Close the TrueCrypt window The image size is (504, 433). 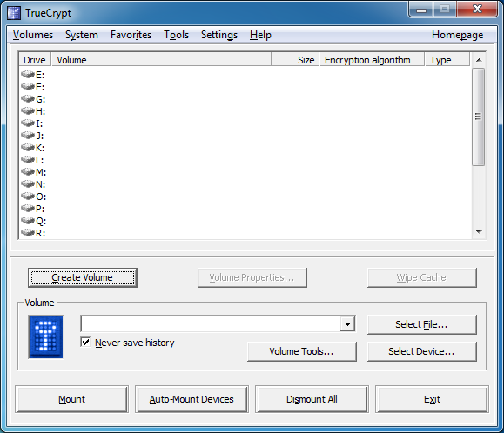pos(477,9)
